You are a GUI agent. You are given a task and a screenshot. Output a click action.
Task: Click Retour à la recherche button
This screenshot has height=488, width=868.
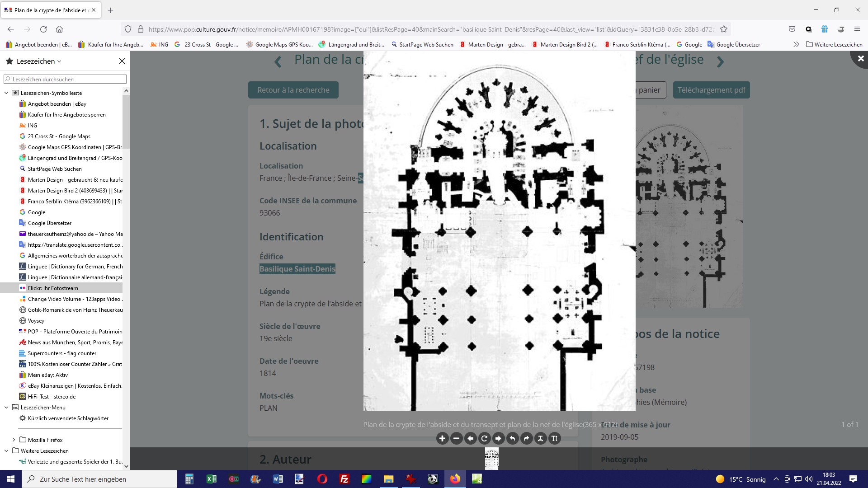pos(293,90)
